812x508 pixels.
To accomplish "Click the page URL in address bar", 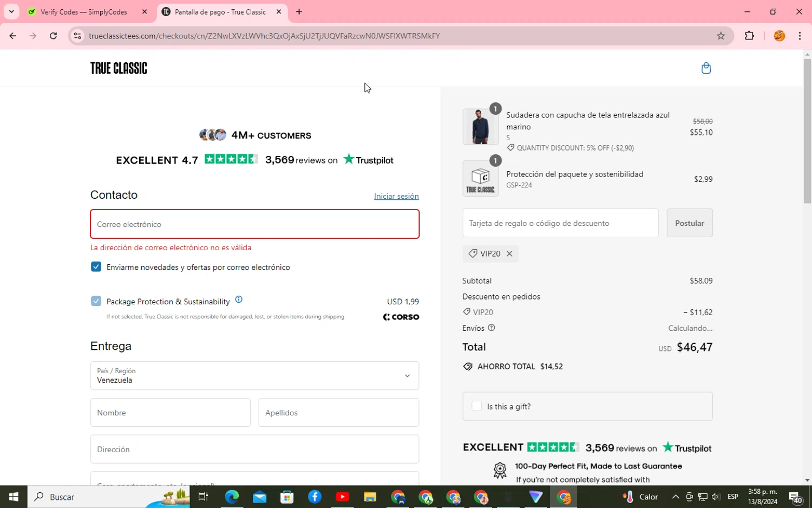I will pos(264,36).
